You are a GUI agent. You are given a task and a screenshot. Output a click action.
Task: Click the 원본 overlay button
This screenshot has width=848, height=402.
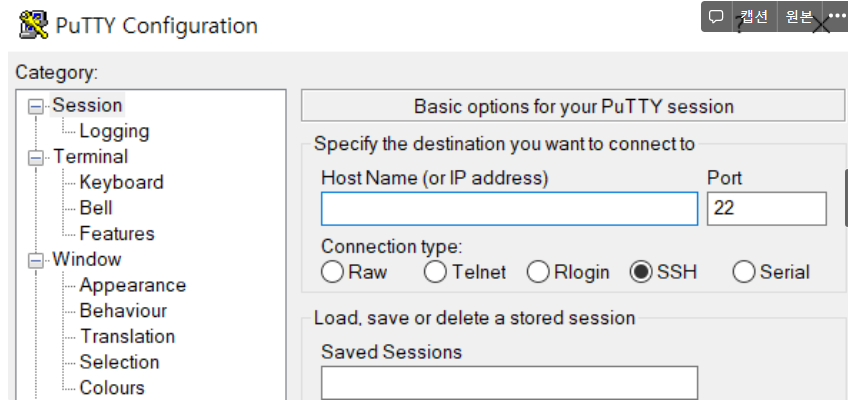point(799,17)
